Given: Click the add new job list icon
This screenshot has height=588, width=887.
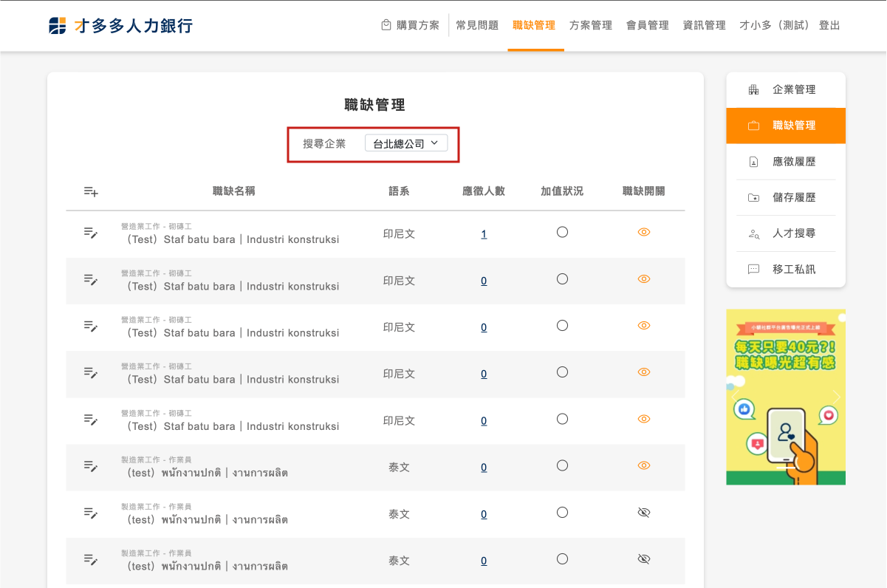Looking at the screenshot, I should (x=91, y=191).
